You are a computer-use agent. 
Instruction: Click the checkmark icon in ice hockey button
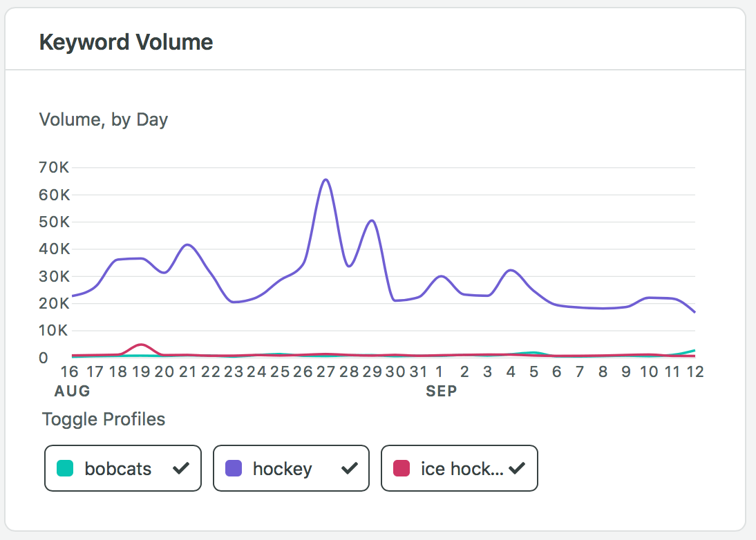coord(517,469)
